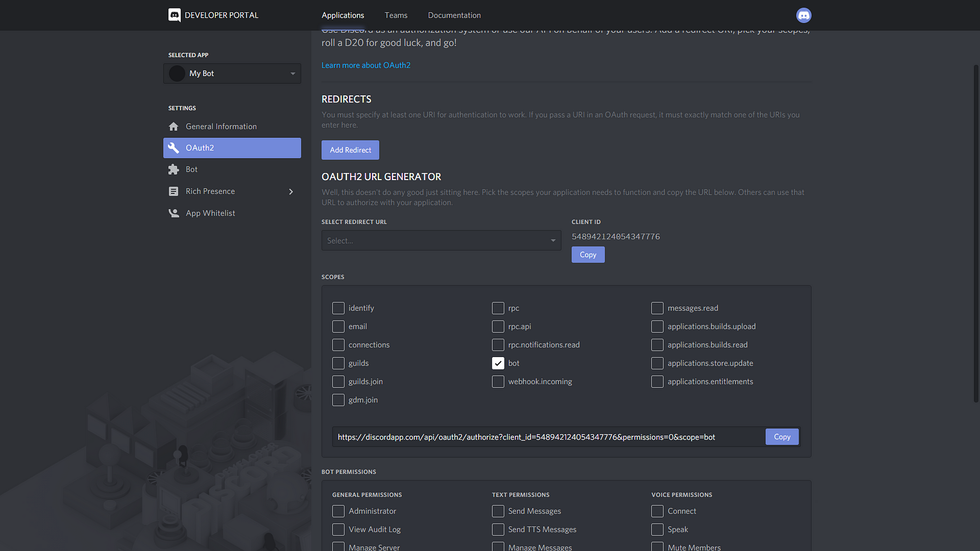
Task: Click the Bot puzzle piece icon
Action: pos(173,169)
